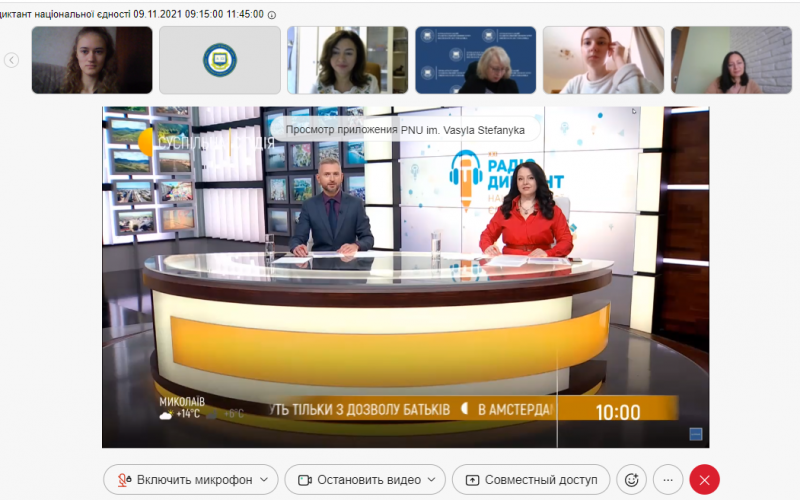800x500 pixels.
Task: Click the meeting info icon beside the time
Action: pyautogui.click(x=272, y=15)
